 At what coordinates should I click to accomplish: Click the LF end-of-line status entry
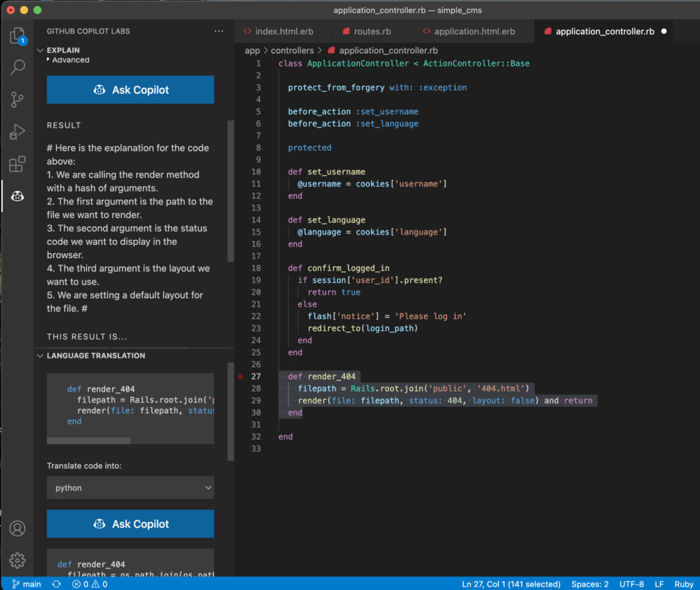pyautogui.click(x=659, y=584)
